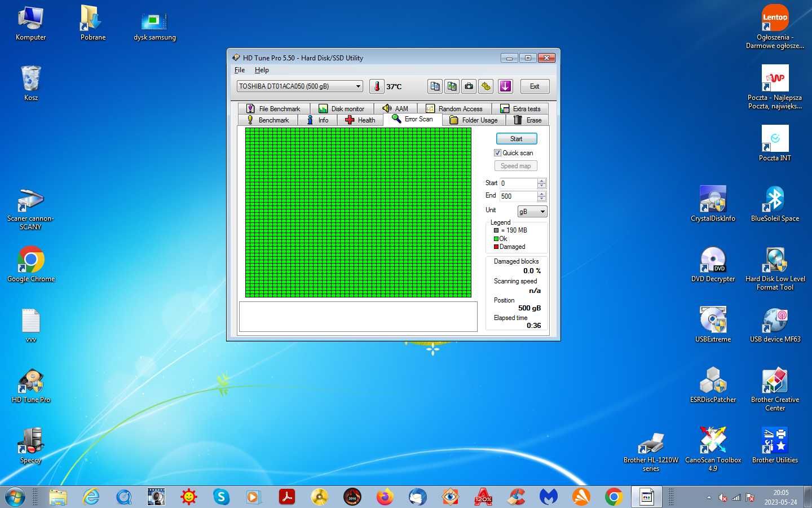Click the Start position input field

tap(519, 183)
